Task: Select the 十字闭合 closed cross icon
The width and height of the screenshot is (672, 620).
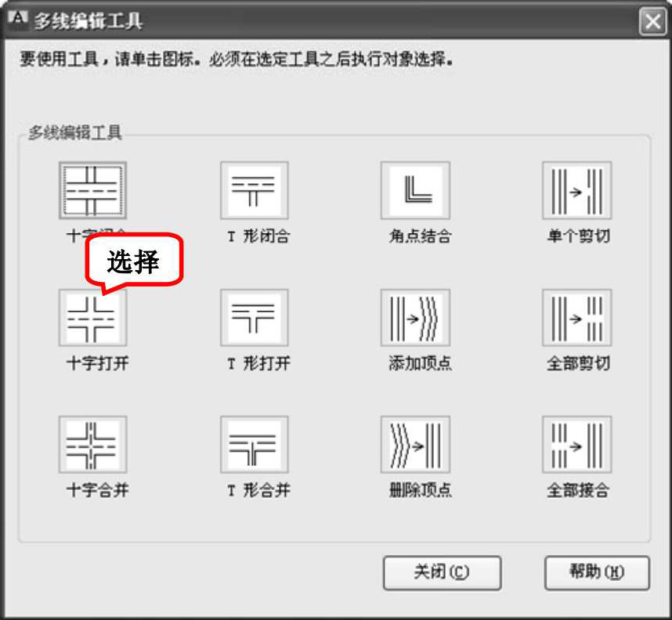Action: [92, 190]
